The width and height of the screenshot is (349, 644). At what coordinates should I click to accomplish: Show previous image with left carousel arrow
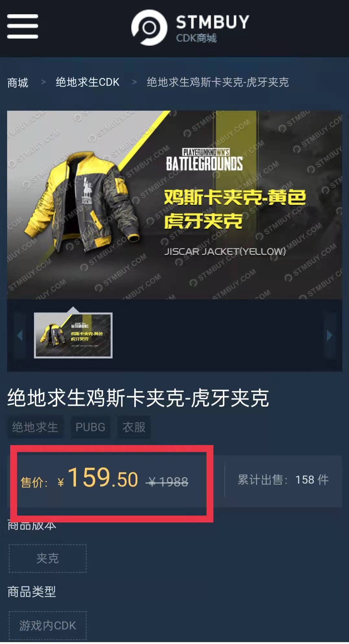(20, 335)
